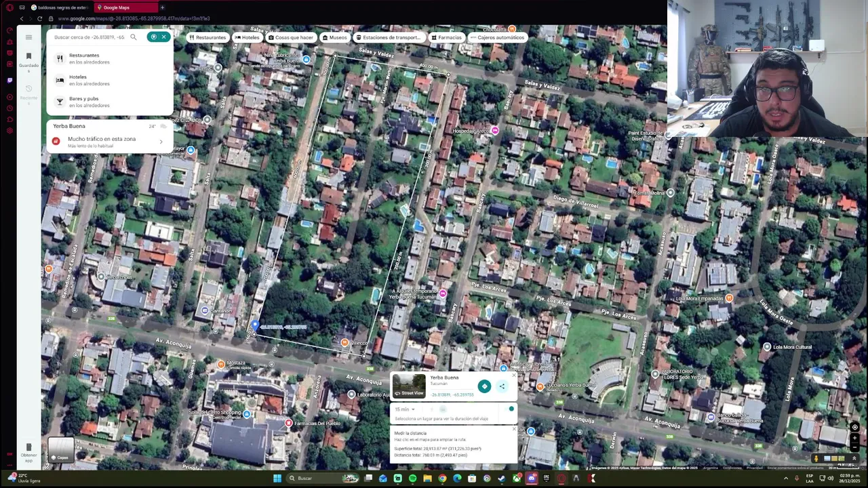This screenshot has width=868, height=488.
Task: Select the Restaurantes en los alrededores suggestion
Action: coord(110,59)
